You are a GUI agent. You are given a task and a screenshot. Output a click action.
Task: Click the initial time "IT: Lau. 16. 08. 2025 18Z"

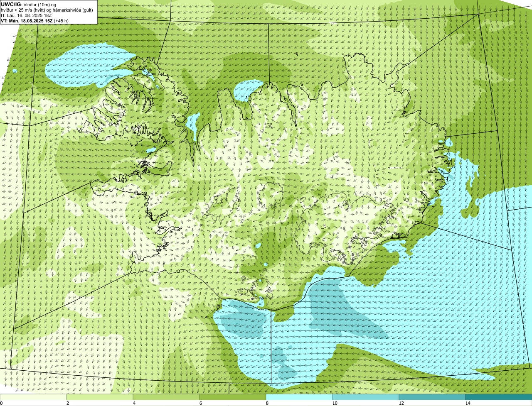pyautogui.click(x=27, y=15)
